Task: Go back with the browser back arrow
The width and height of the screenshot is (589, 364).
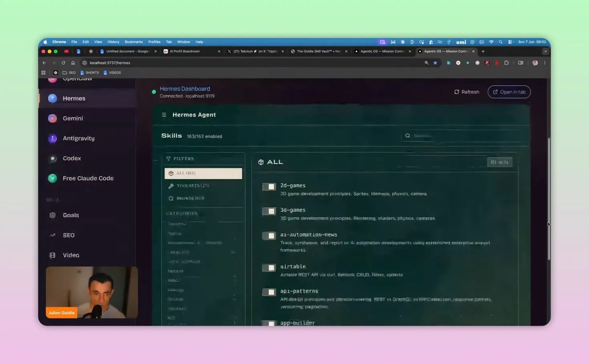Action: (x=44, y=63)
